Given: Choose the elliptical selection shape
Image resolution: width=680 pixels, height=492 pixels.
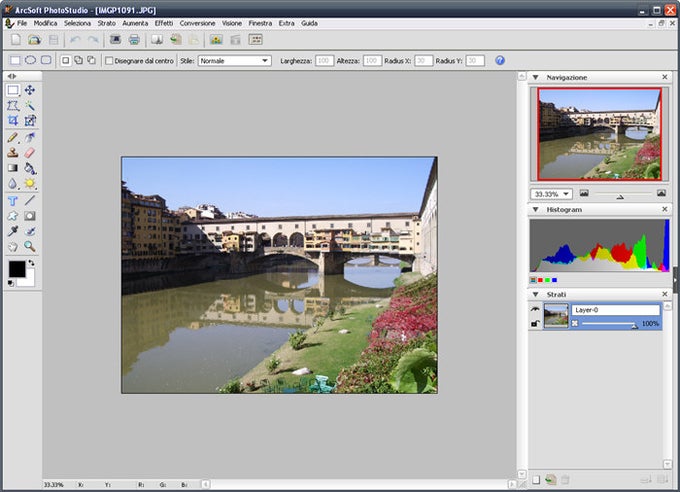Looking at the screenshot, I should [x=30, y=60].
